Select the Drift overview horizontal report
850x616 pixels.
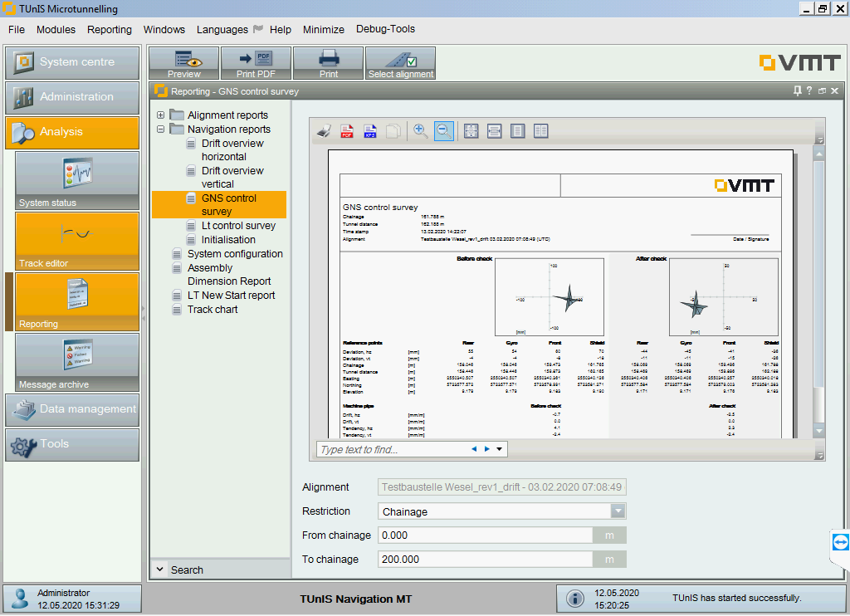click(232, 149)
